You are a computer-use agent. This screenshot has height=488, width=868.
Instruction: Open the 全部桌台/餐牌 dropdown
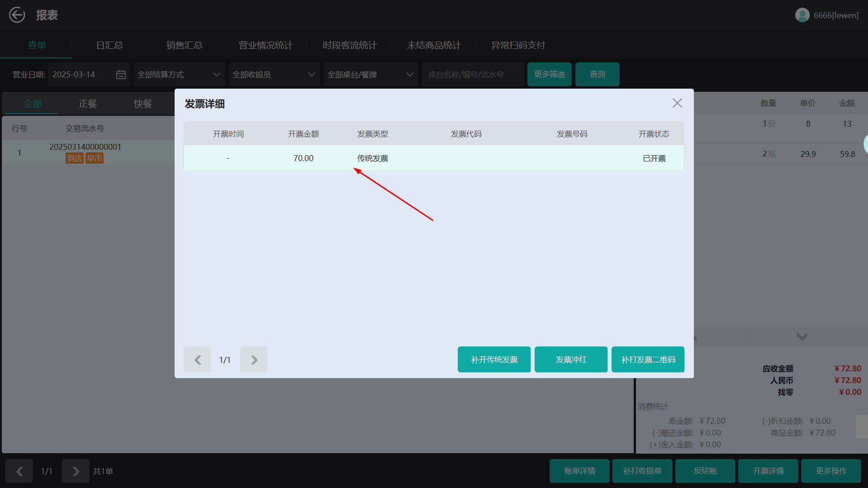click(370, 74)
